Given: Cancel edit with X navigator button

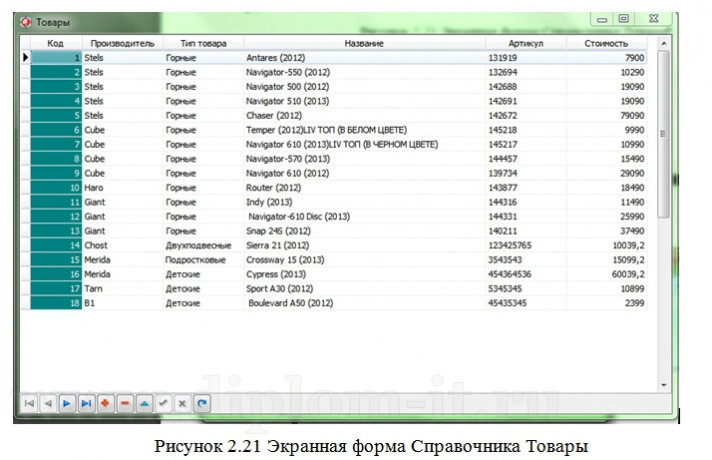Looking at the screenshot, I should (x=183, y=403).
